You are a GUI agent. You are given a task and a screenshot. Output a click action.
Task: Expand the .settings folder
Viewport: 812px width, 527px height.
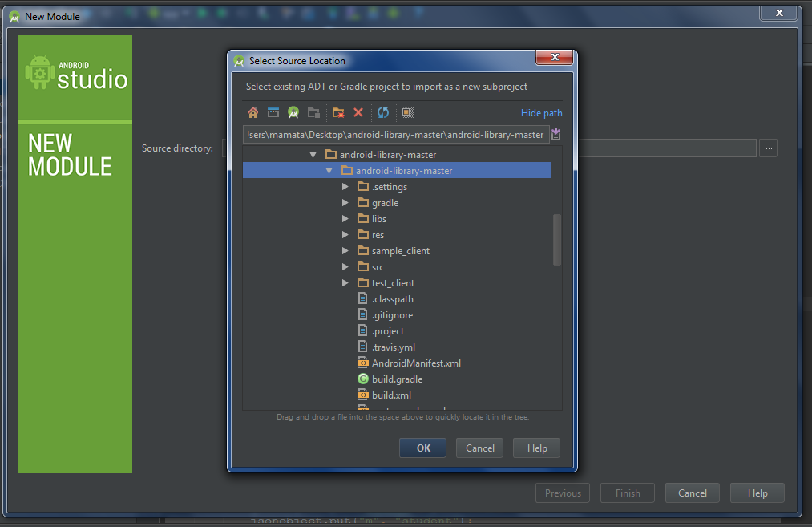pos(345,187)
